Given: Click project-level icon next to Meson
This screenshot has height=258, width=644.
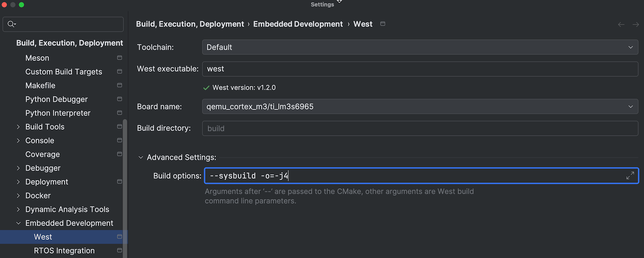Looking at the screenshot, I should 119,58.
